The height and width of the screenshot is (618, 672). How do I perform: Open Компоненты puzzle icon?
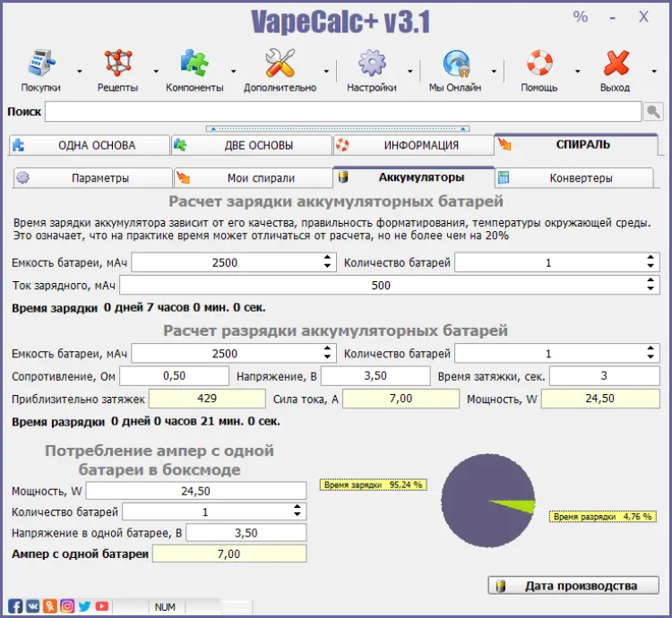pyautogui.click(x=194, y=65)
